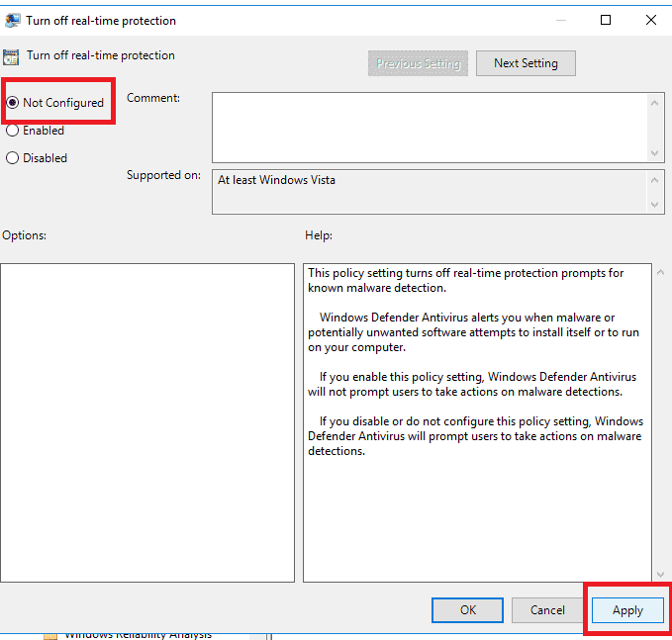Screen dimensions: 672x640
Task: Cancel the policy setting dialog
Action: coord(547,610)
